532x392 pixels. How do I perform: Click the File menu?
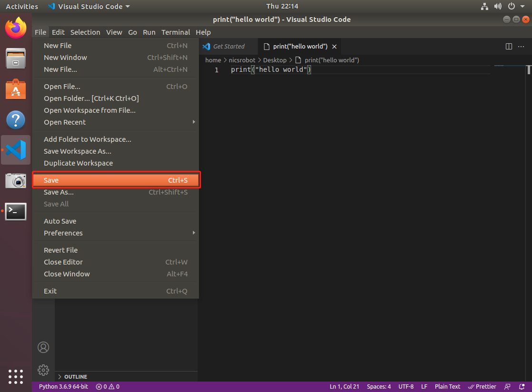pos(40,32)
